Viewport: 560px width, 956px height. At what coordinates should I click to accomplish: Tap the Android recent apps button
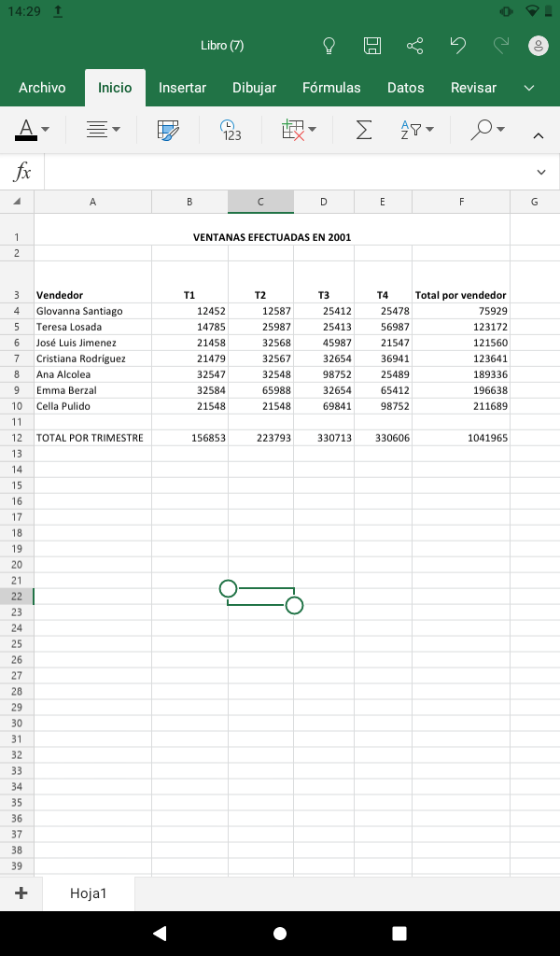click(399, 933)
